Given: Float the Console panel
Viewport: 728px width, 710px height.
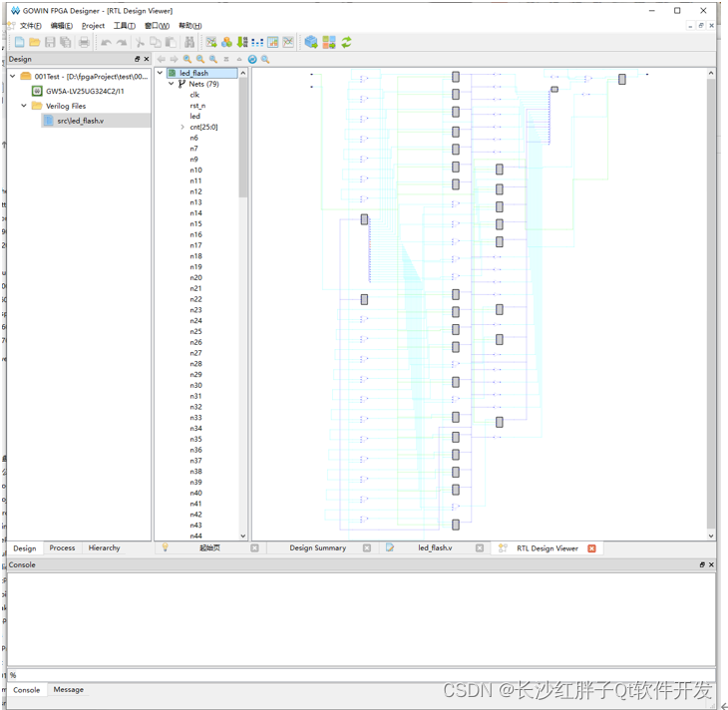Looking at the screenshot, I should point(702,564).
